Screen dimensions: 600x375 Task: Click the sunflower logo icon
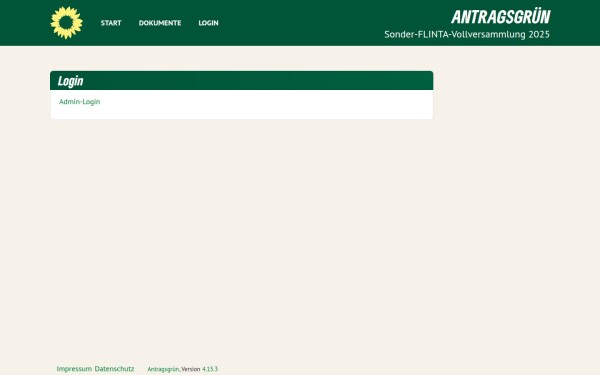(67, 23)
